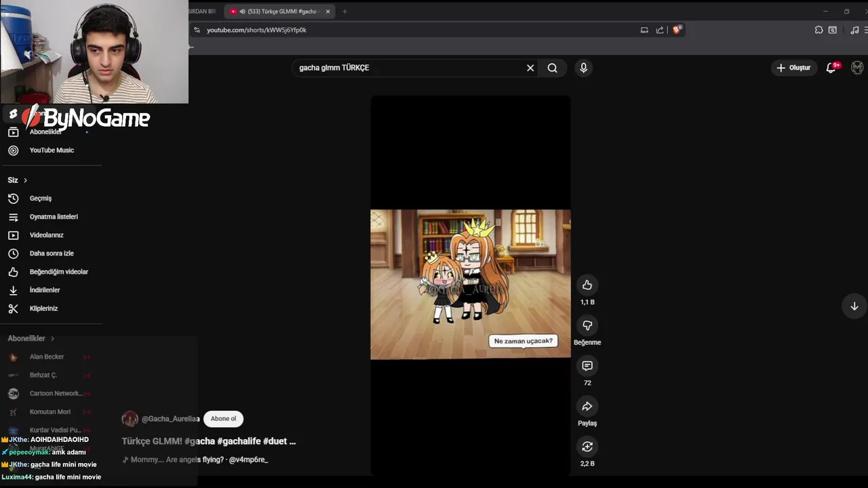Open site settings icon left of URL

(x=197, y=30)
